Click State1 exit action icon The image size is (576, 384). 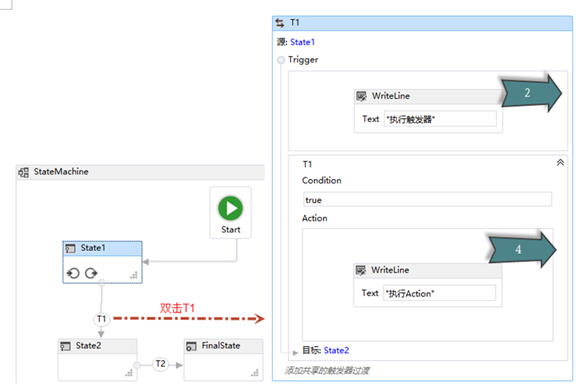pyautogui.click(x=91, y=273)
